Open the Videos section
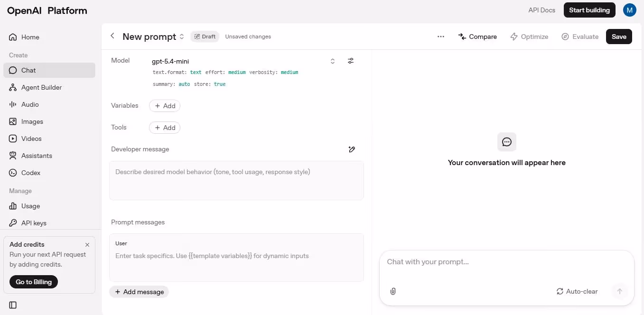 pyautogui.click(x=49, y=139)
